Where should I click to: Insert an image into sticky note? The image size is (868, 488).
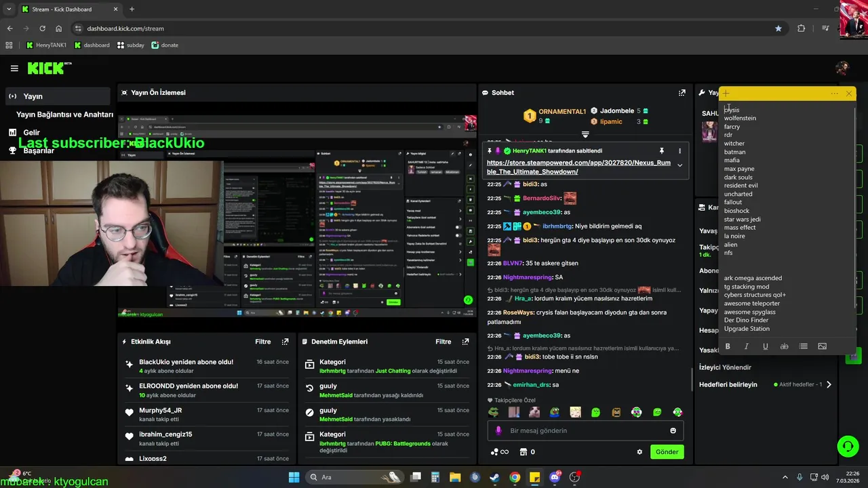coord(822,346)
